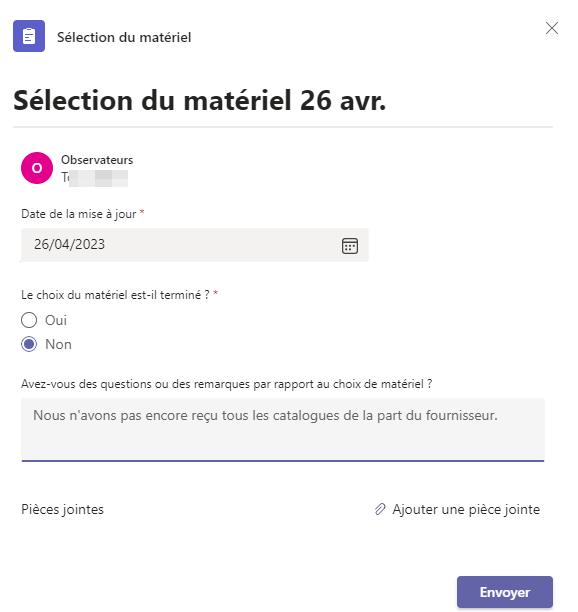Click the Observateurs group name
The height and width of the screenshot is (612, 578).
(97, 160)
